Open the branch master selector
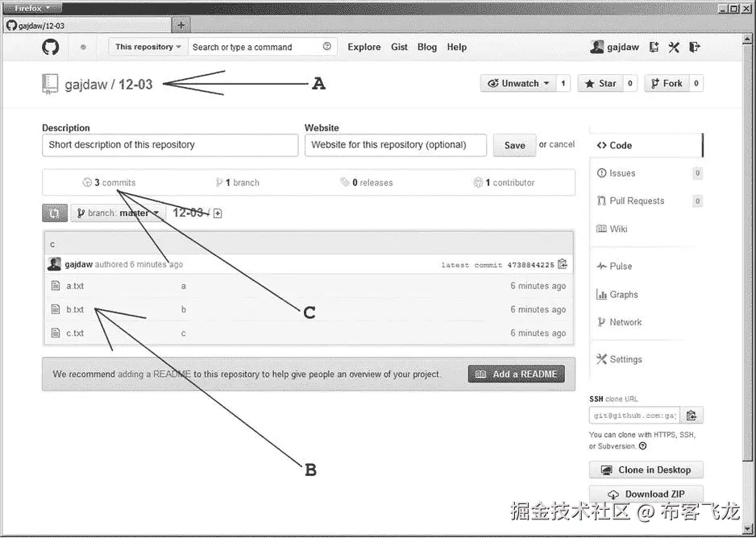The height and width of the screenshot is (538, 756). [118, 213]
